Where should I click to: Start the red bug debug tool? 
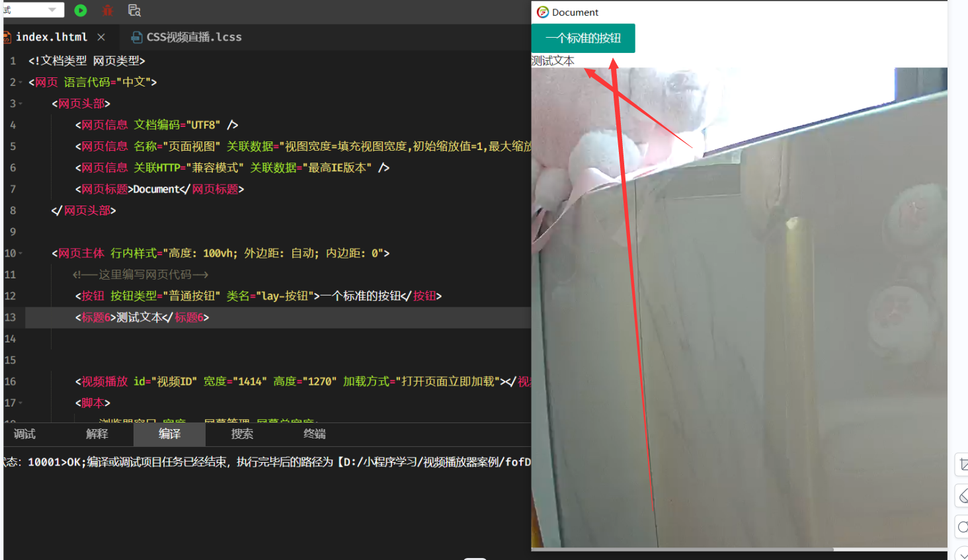[x=108, y=10]
